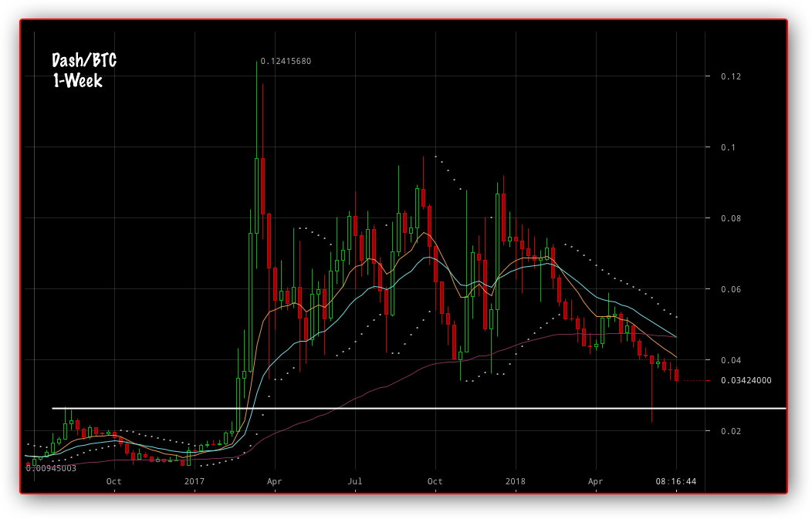
Task: Click the 2017 label on time axis
Action: [x=195, y=481]
